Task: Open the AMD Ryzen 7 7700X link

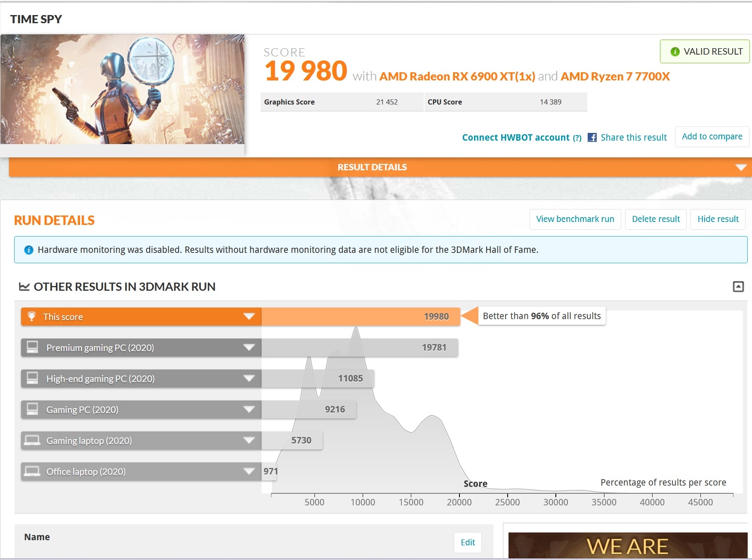Action: click(x=615, y=77)
